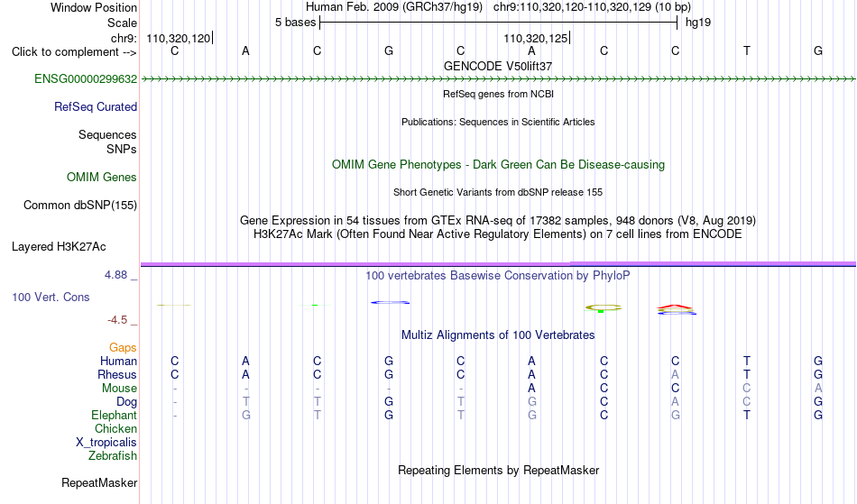This screenshot has height=504, width=857.
Task: Click the Rhesus species label
Action: pos(117,375)
